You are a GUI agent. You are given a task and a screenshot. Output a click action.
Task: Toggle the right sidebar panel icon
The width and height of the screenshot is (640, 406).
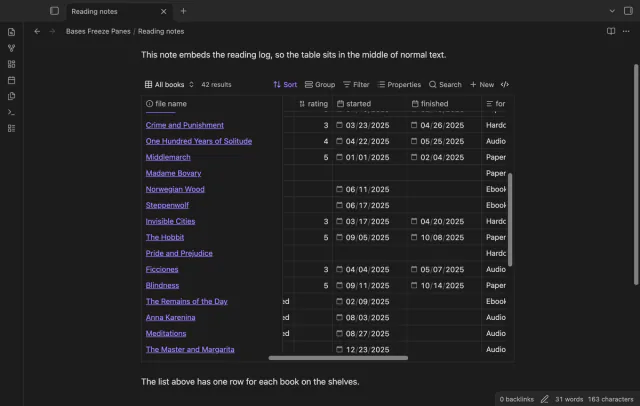coord(628,11)
